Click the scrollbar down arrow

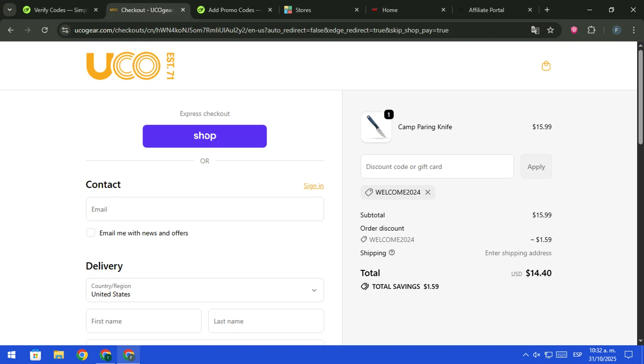pos(640,341)
